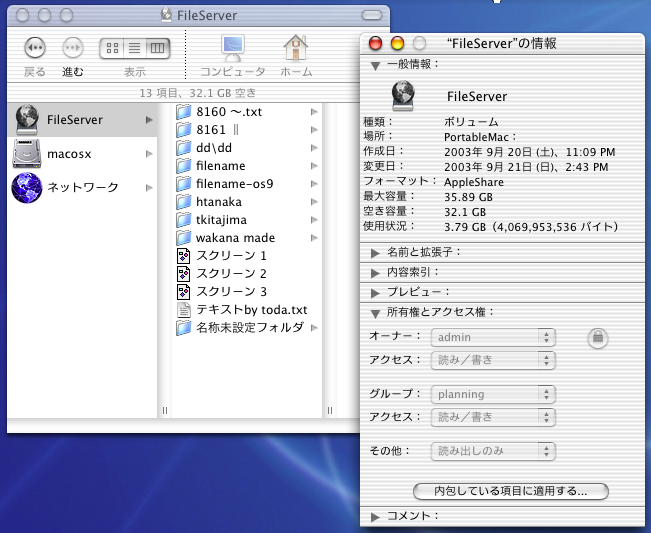Expand the Preview (プレビュー) section
Viewport: 651px width, 533px height.
(x=375, y=292)
